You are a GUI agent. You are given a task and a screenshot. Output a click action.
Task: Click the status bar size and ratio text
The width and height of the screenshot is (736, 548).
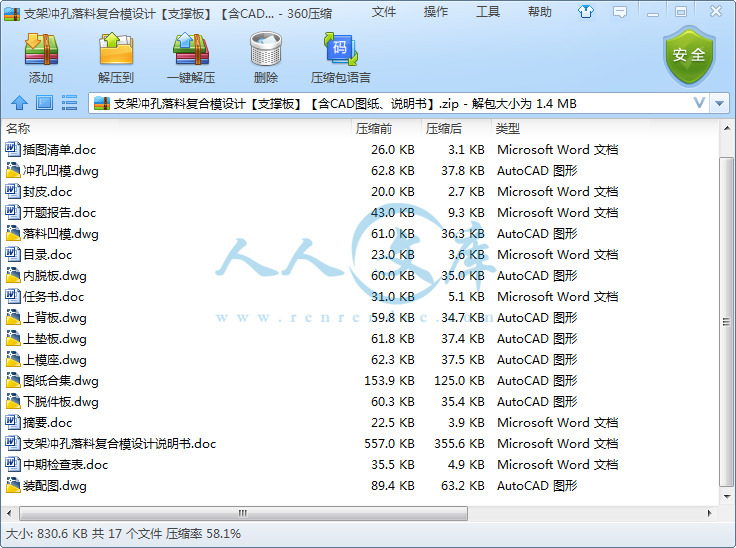pos(123,534)
